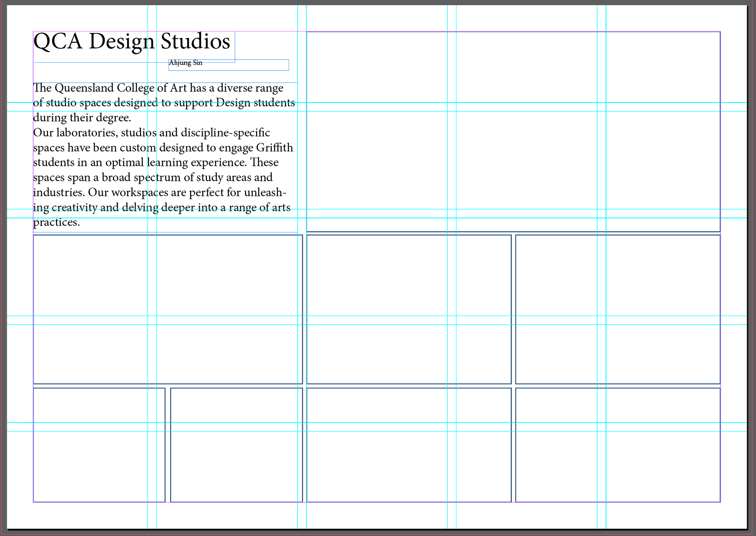756x536 pixels.
Task: Click the line 'students in an optimal learning experience. These'
Action: [x=156, y=162]
